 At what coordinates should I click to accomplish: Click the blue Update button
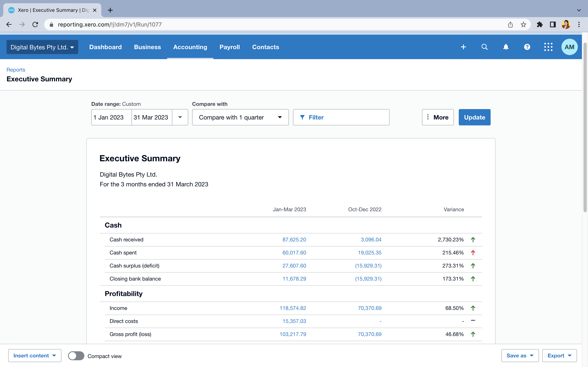[x=474, y=117]
